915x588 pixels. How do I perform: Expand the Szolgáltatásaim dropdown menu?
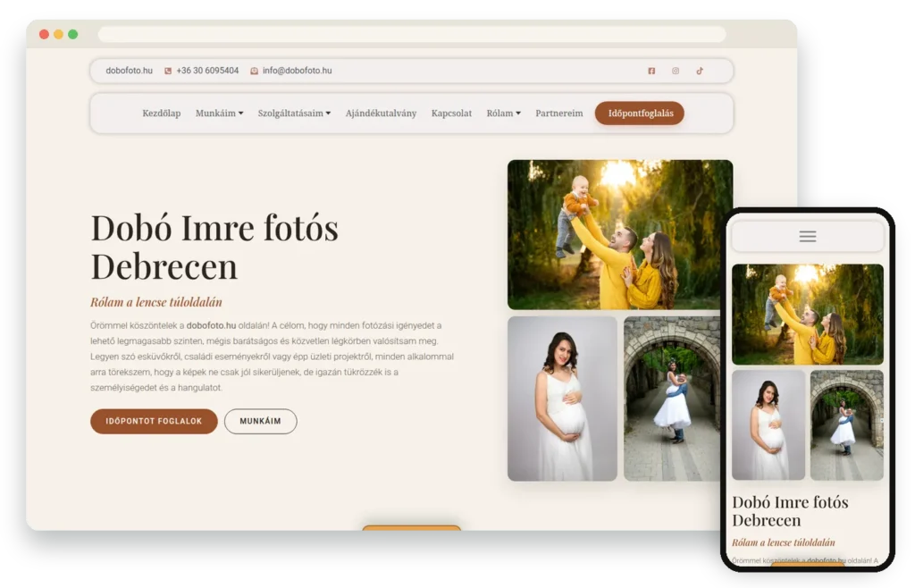(x=294, y=113)
